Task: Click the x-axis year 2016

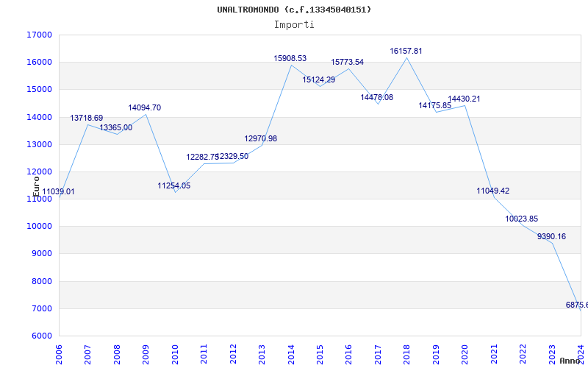Action: pyautogui.click(x=348, y=354)
